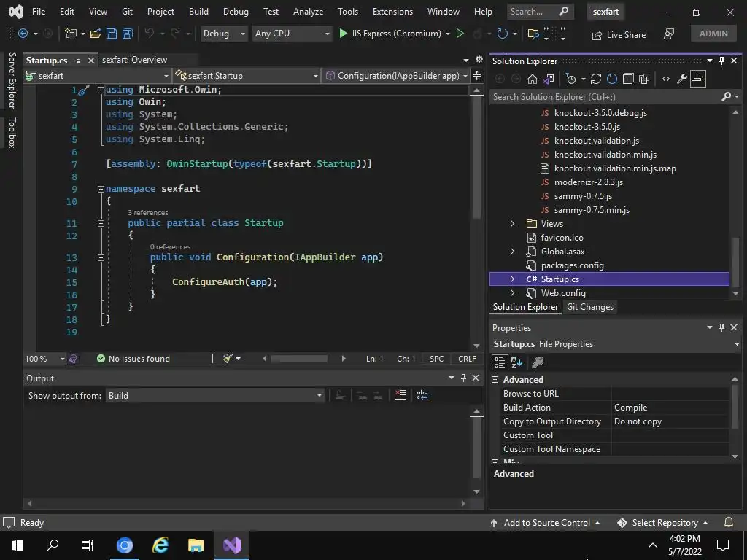Open the Debug configuration dropdown
This screenshot has width=747, height=560.
224,34
